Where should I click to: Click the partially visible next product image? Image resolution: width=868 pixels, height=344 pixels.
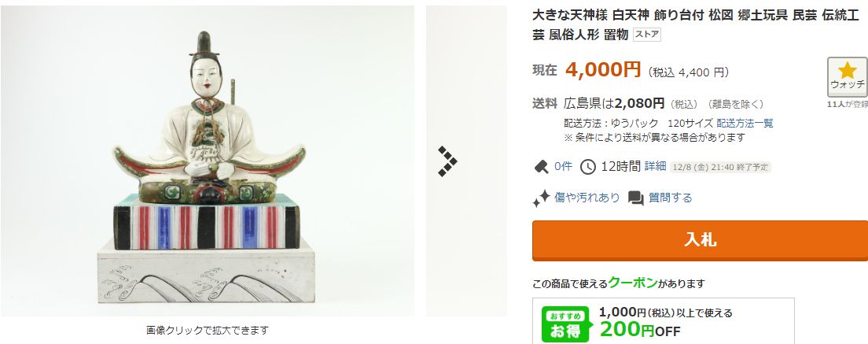[x=466, y=161]
